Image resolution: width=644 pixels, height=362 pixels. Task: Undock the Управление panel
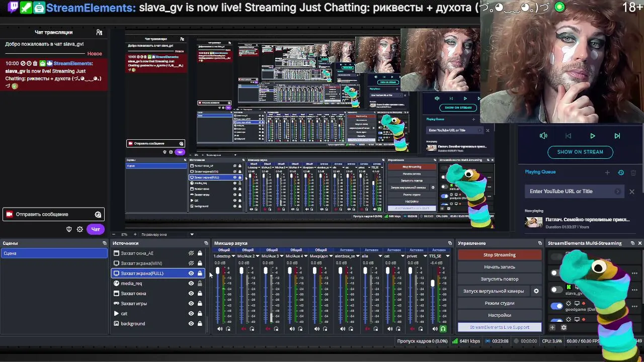540,243
